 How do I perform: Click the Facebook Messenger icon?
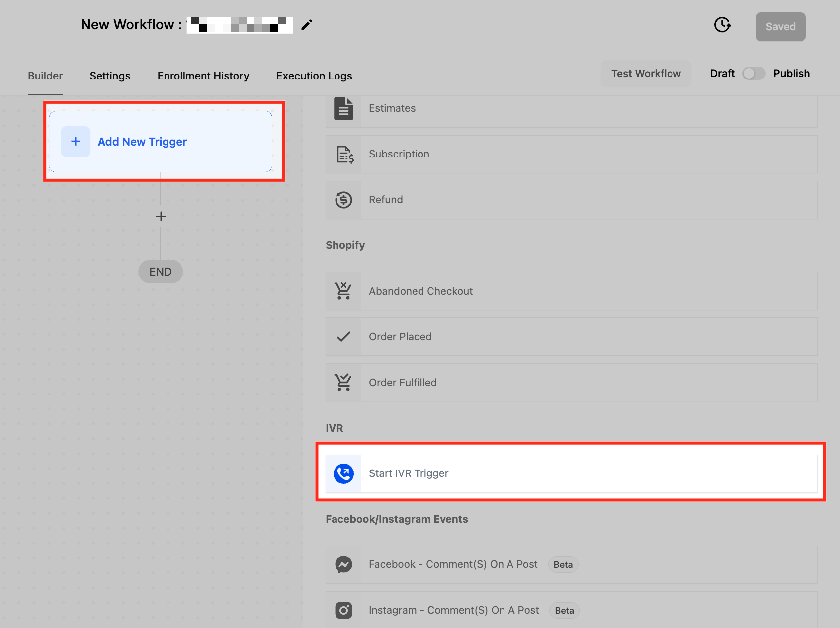pyautogui.click(x=343, y=564)
